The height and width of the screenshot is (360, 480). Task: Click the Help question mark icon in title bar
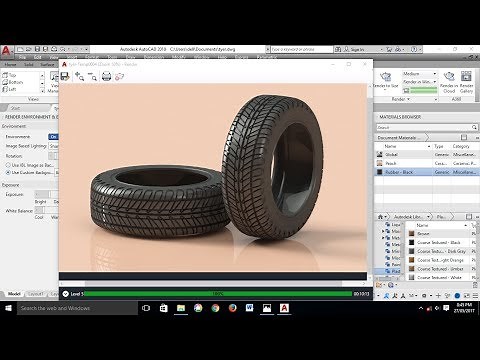413,49
